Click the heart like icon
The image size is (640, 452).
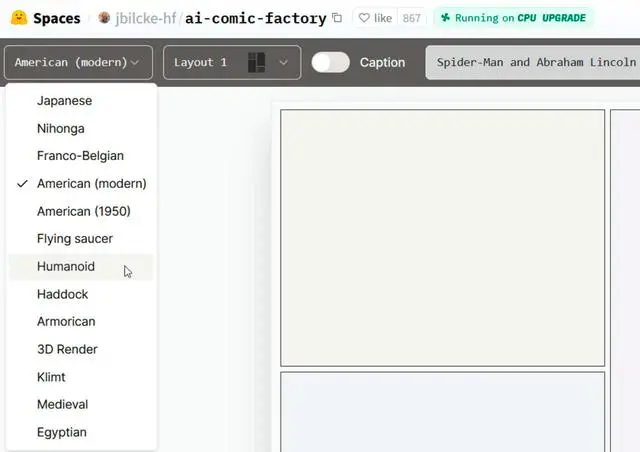[364, 18]
